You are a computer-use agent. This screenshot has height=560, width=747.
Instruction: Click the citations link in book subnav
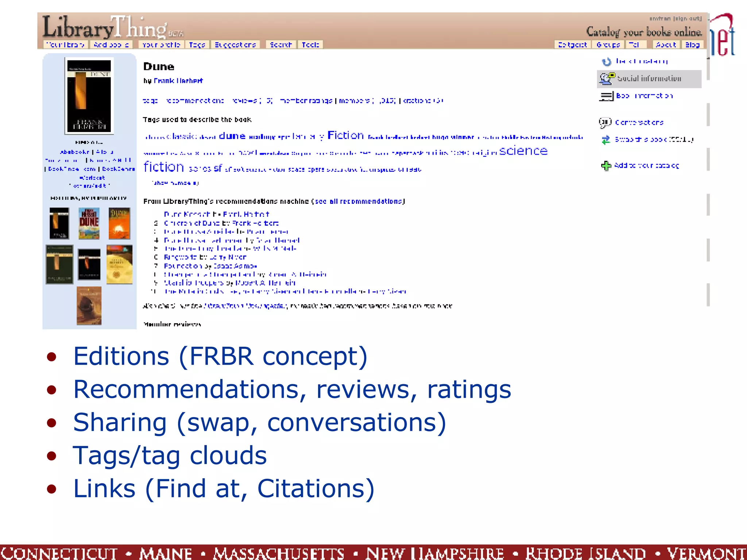[423, 101]
